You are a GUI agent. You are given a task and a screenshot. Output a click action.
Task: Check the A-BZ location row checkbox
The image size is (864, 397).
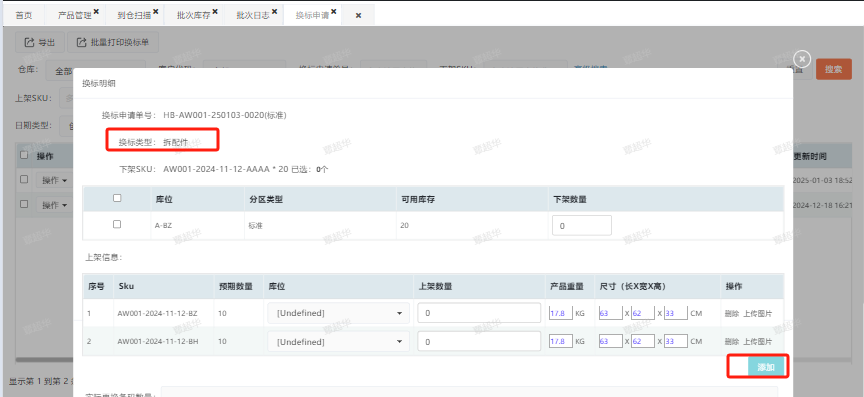click(117, 224)
